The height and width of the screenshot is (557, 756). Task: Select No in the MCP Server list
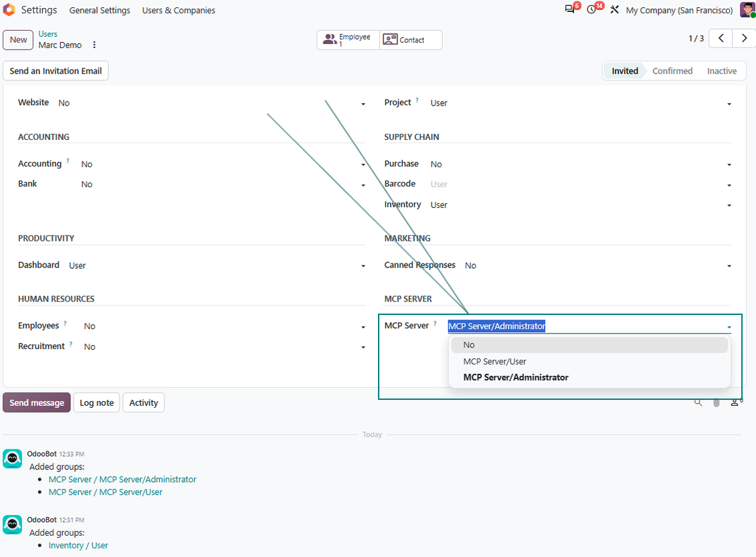click(x=589, y=345)
